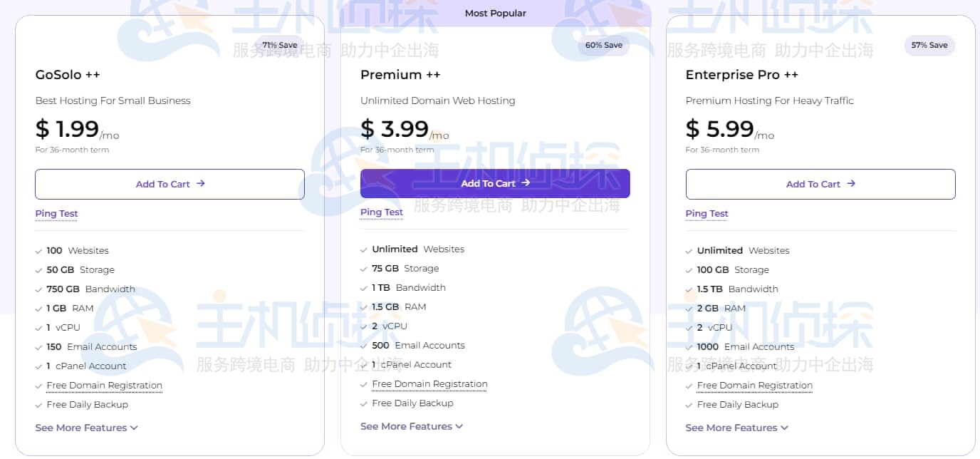The height and width of the screenshot is (459, 980).
Task: Click the 60% Save badge on Premium
Action: coord(604,44)
